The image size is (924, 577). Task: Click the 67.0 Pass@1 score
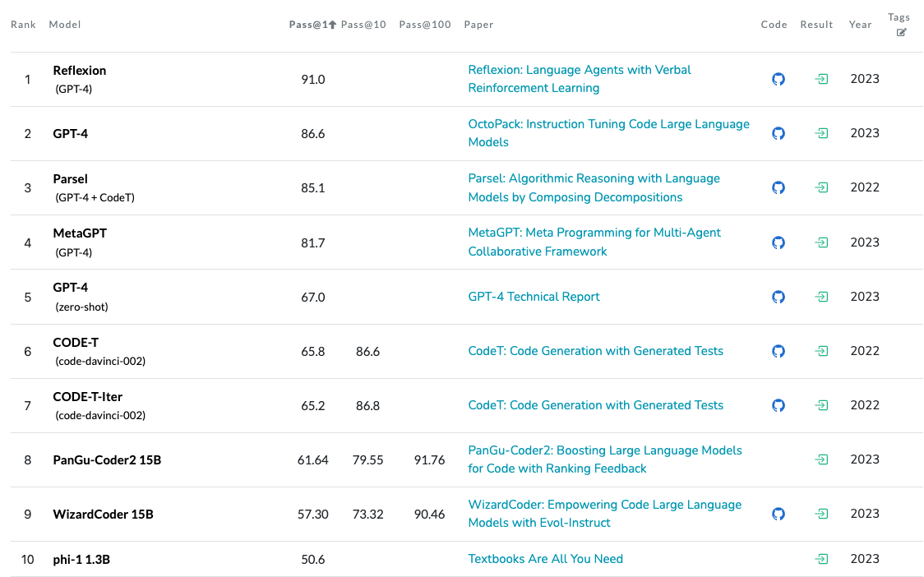coord(313,297)
